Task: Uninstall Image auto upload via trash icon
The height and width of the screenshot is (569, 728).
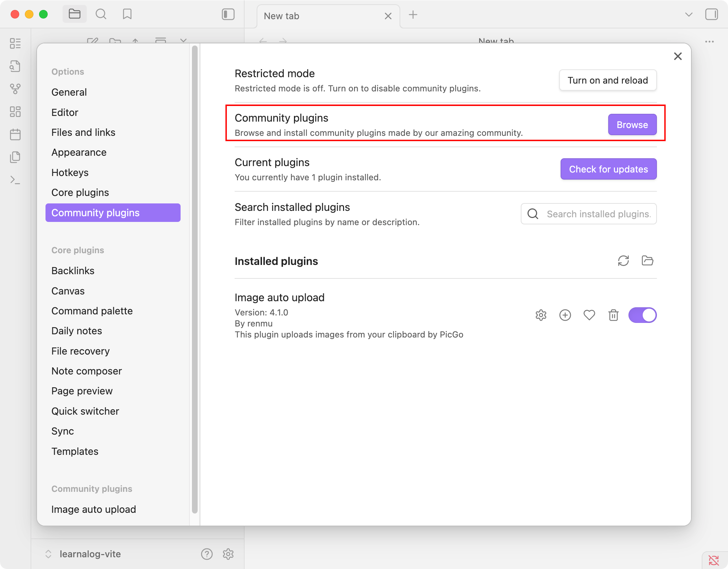Action: tap(613, 315)
